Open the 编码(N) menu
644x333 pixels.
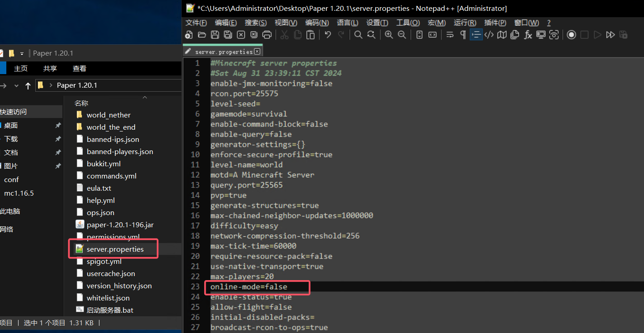317,23
